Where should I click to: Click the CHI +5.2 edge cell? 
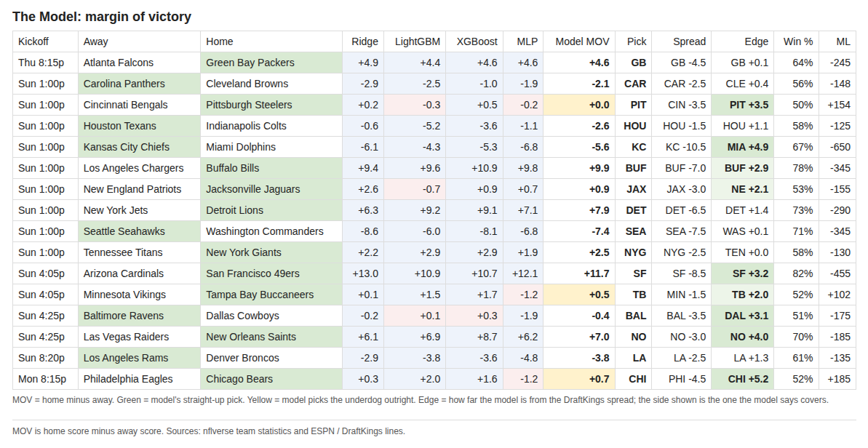click(742, 379)
